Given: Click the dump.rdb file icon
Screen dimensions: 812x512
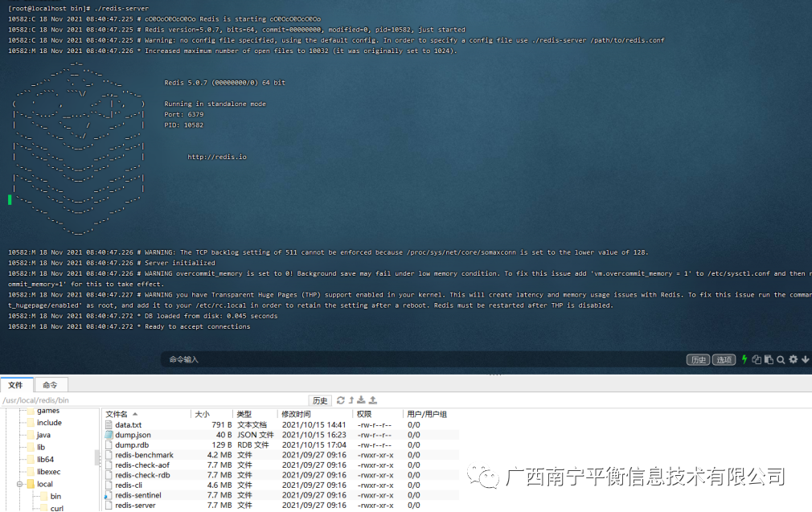Looking at the screenshot, I should 109,444.
